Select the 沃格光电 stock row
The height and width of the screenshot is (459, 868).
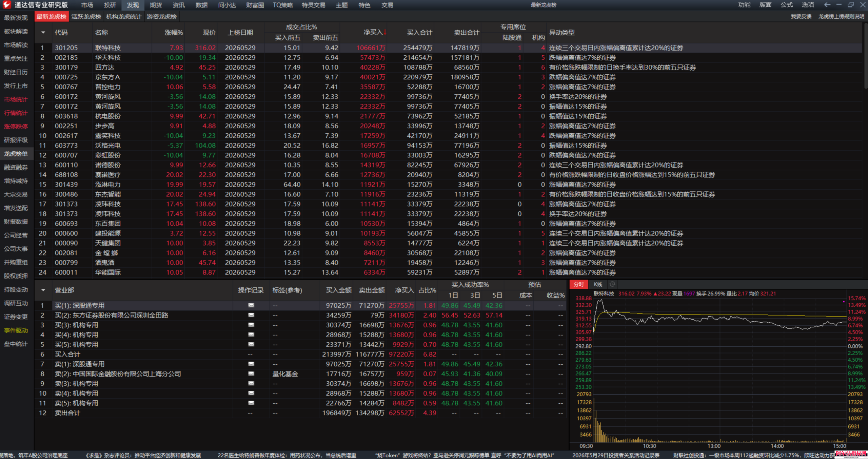tap(449, 146)
